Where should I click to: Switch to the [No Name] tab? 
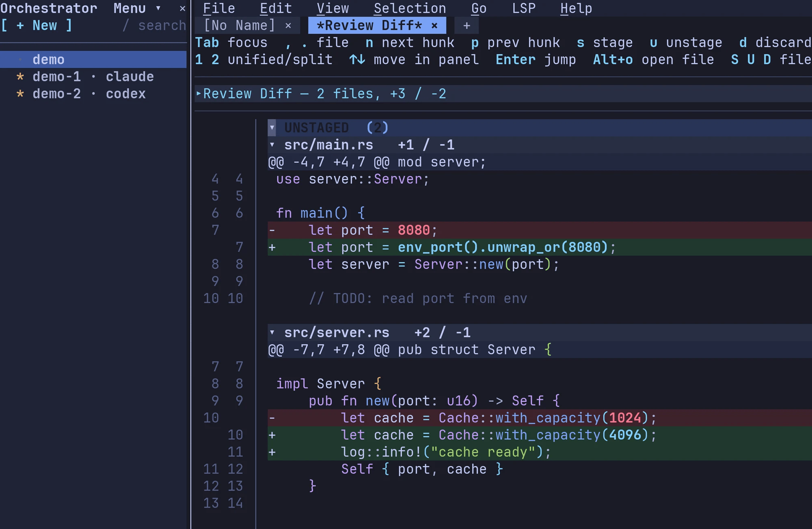[x=239, y=26]
